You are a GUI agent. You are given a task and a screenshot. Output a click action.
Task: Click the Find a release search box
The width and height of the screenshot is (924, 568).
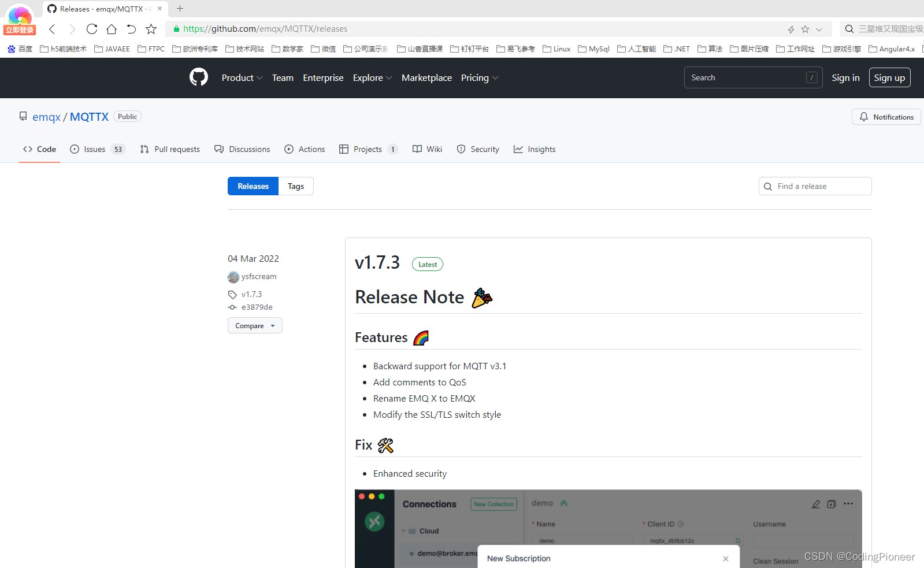[815, 186]
